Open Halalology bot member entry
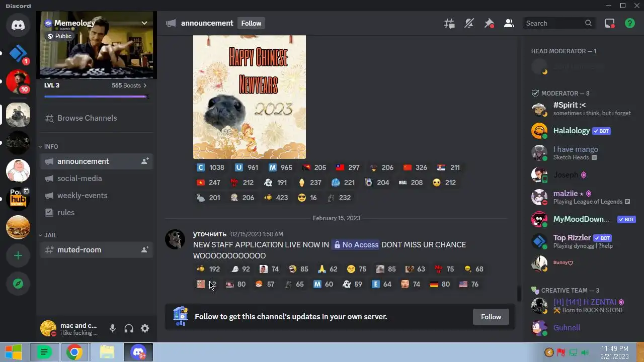 pyautogui.click(x=583, y=131)
